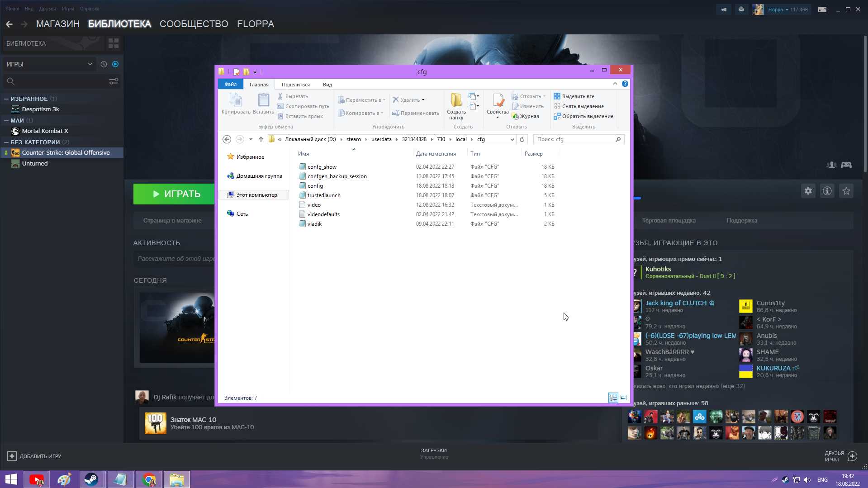Switch to Вид ribbon tab
868x488 pixels.
(x=327, y=85)
